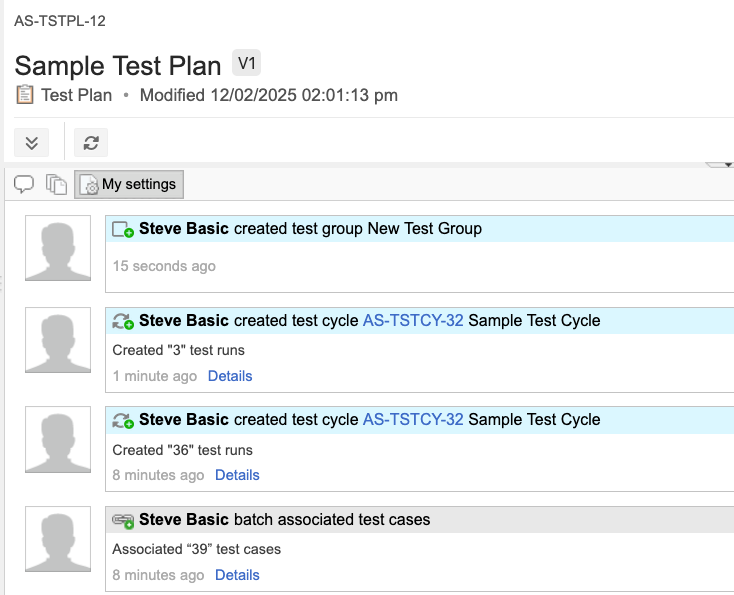Click test cycle icon on "36" test runs entry
The width and height of the screenshot is (734, 595).
(123, 420)
